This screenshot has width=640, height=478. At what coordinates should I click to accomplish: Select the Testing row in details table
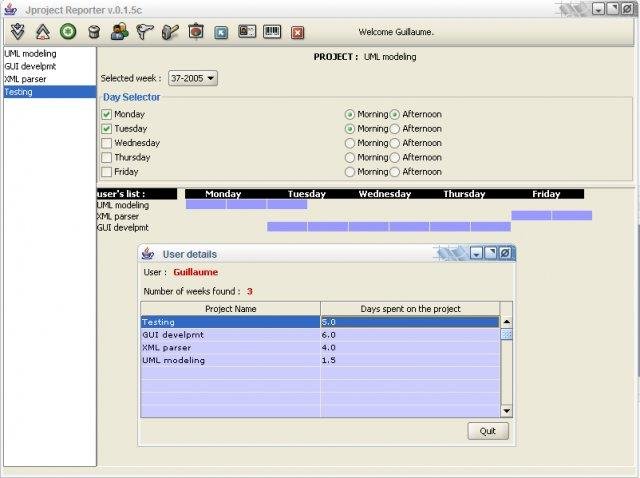pos(320,322)
